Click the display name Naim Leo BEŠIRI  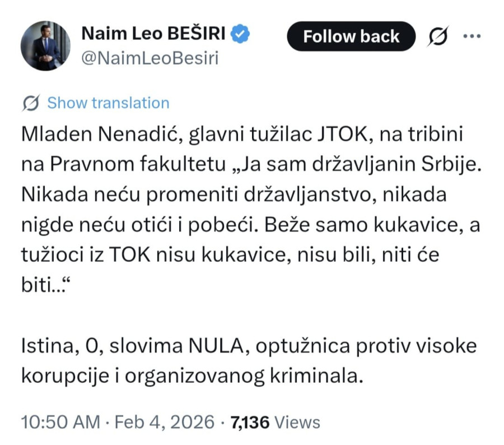(x=155, y=33)
